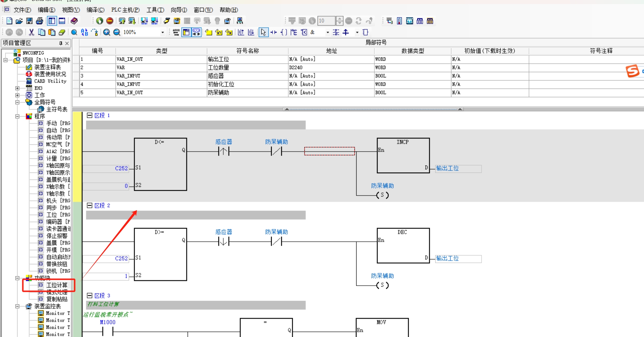Open the 编译(C) menu
644x337 pixels.
pyautogui.click(x=95, y=10)
